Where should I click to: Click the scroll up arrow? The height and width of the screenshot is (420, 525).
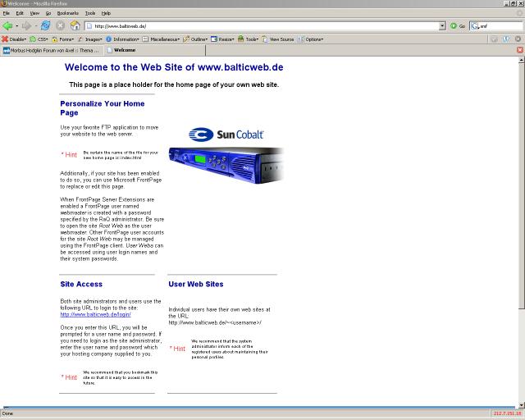(522, 60)
